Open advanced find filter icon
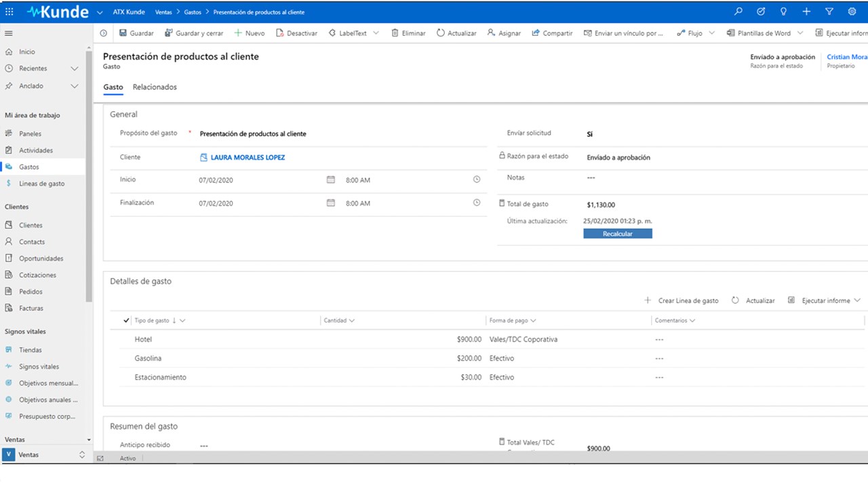Screen dimensions: 868x488 point(829,12)
